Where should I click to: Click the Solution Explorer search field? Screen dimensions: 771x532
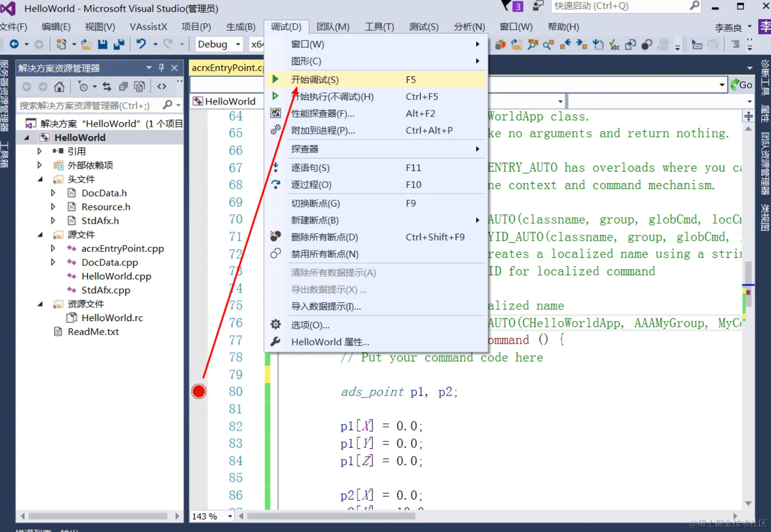click(x=89, y=105)
